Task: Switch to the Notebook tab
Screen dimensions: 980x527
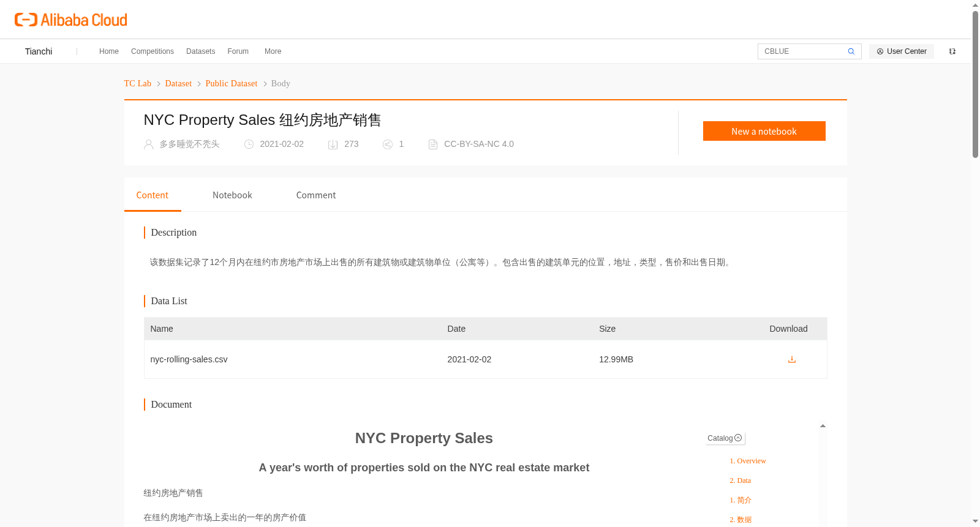Action: coord(232,195)
